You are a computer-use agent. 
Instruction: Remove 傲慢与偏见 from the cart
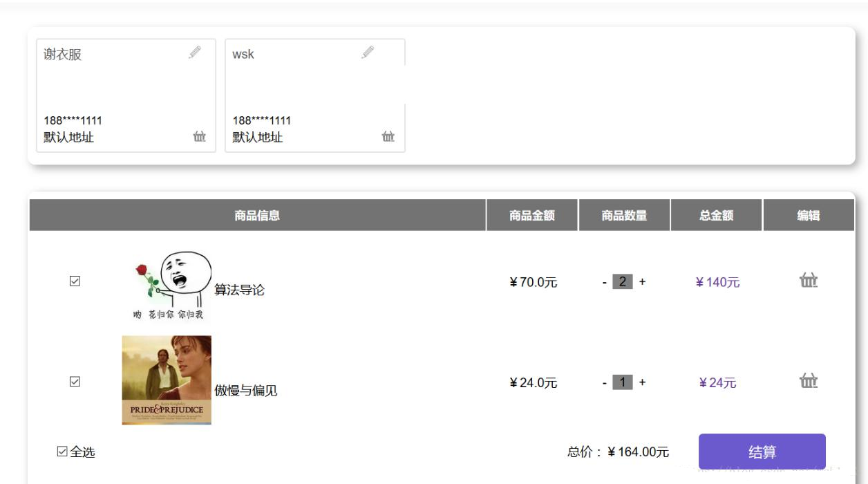coord(809,380)
